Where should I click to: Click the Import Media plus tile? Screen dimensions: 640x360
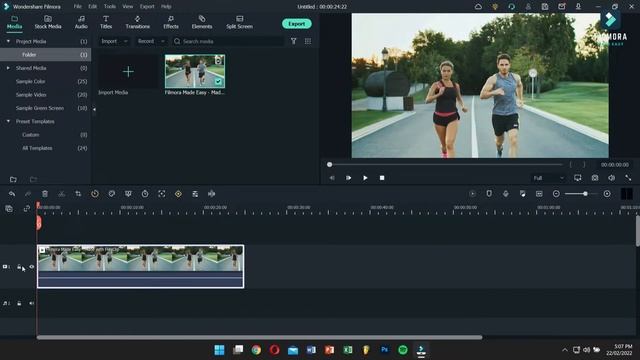(128, 71)
